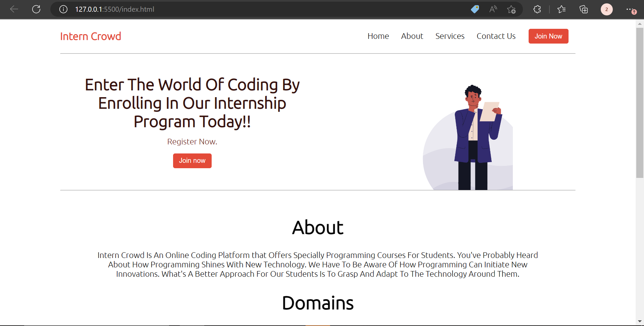Image resolution: width=644 pixels, height=326 pixels.
Task: Add this page to favorites with the star icon
Action: (511, 9)
